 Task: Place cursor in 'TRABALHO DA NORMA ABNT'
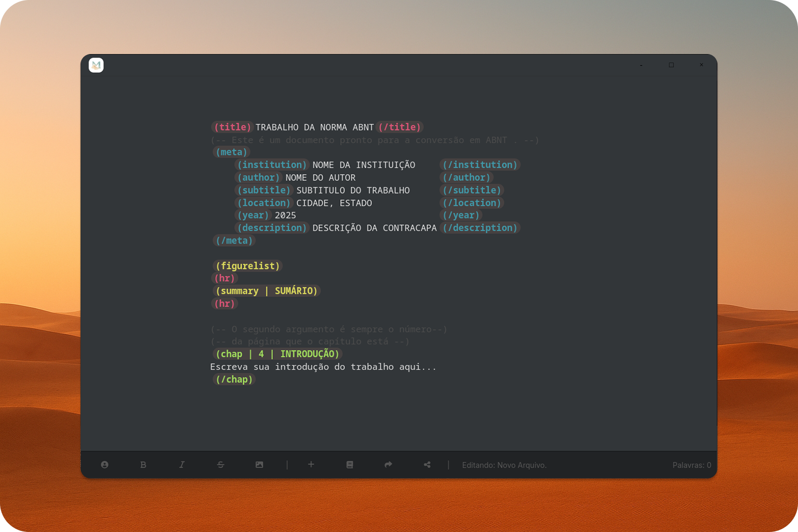(x=314, y=127)
